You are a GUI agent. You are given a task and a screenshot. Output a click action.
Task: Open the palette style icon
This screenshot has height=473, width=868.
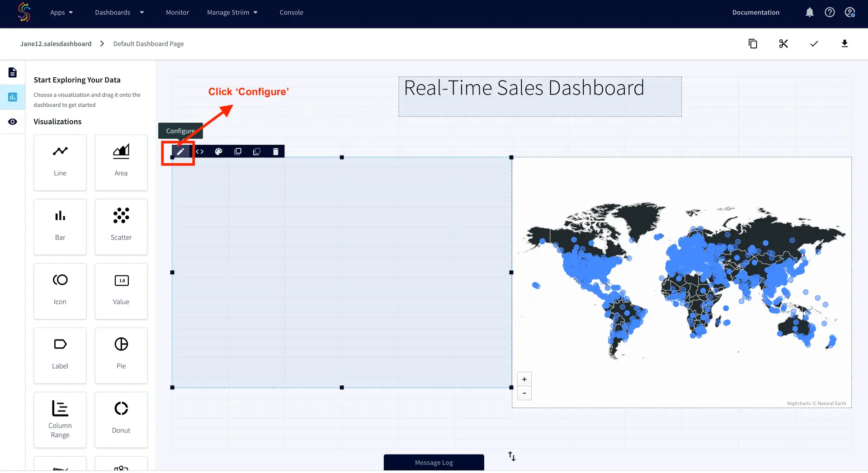coord(218,152)
